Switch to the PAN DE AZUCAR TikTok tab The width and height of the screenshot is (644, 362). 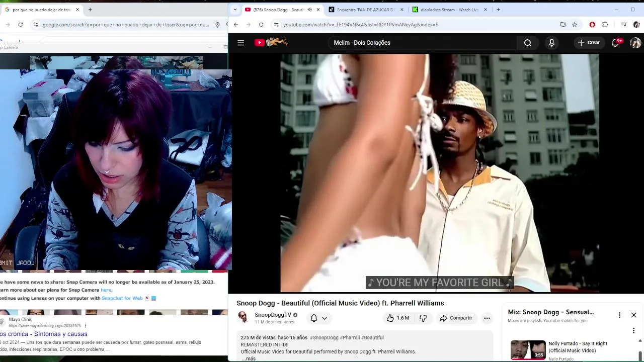click(365, 10)
